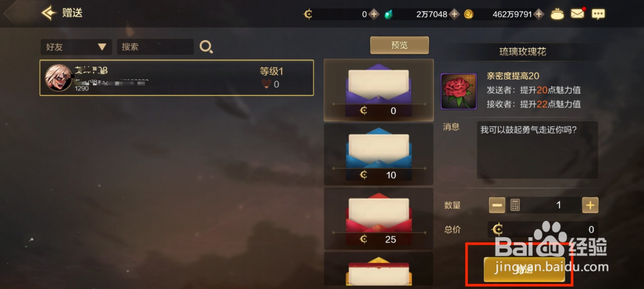Image resolution: width=644 pixels, height=289 pixels.
Task: Select the level 1 friend entry
Action: (x=177, y=78)
